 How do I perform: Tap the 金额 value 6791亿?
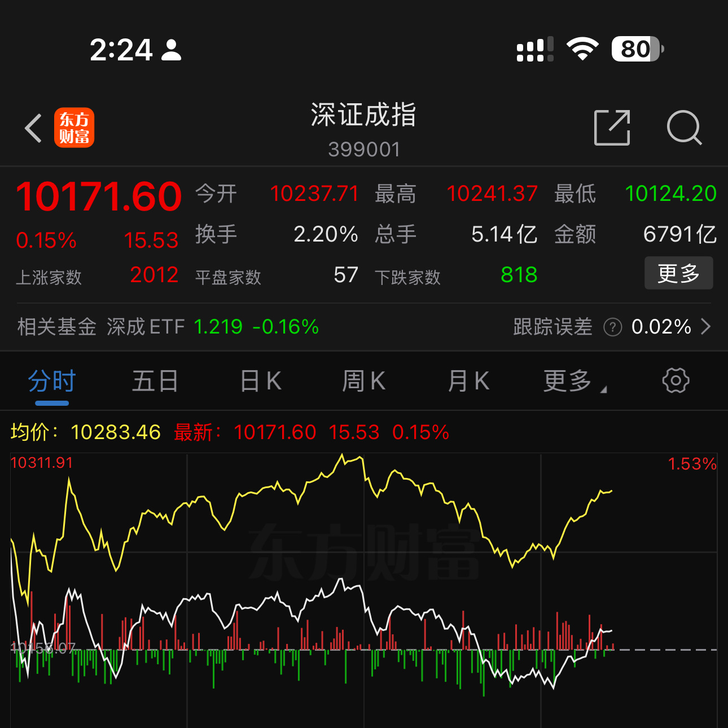tap(680, 234)
